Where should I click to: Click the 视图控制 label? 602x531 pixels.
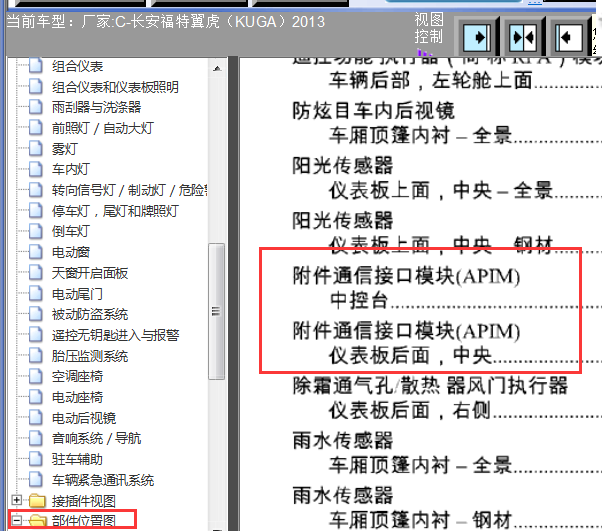pos(428,28)
